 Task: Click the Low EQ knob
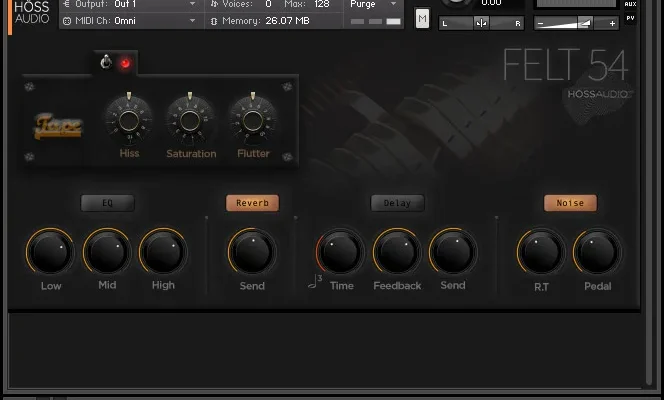pos(51,252)
